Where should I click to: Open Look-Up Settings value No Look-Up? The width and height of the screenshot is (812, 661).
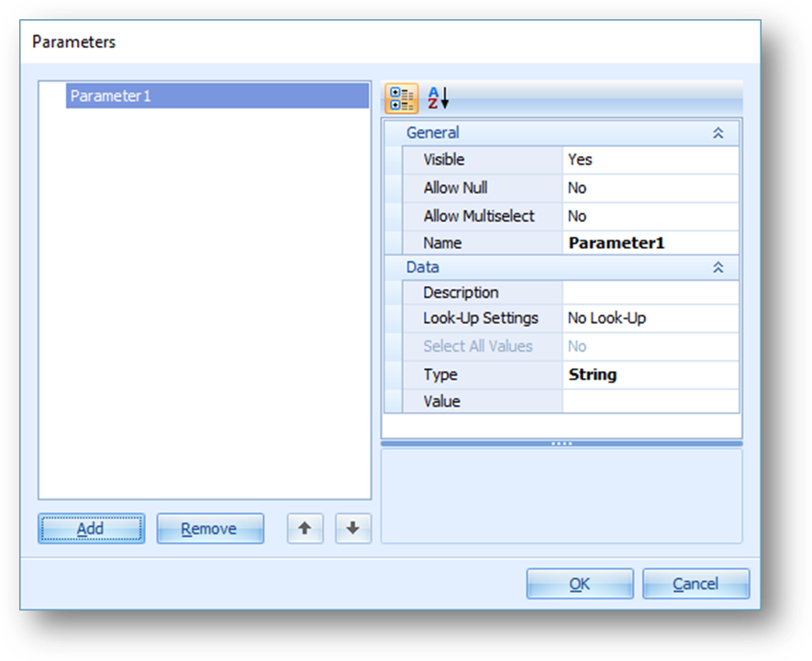651,318
